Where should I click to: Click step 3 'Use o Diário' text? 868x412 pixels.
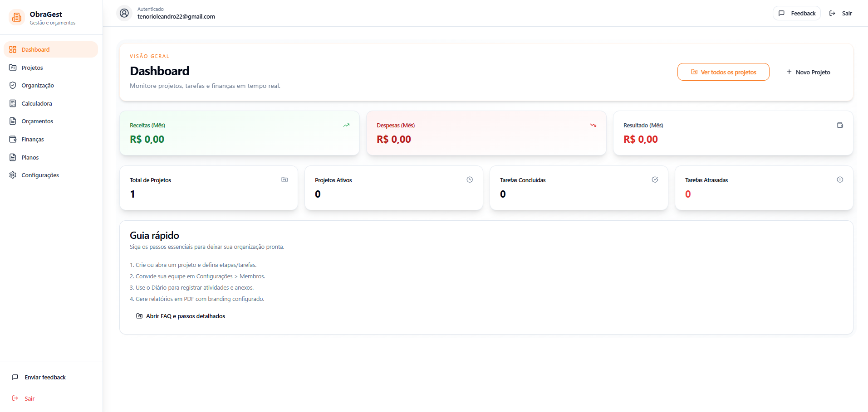point(192,287)
